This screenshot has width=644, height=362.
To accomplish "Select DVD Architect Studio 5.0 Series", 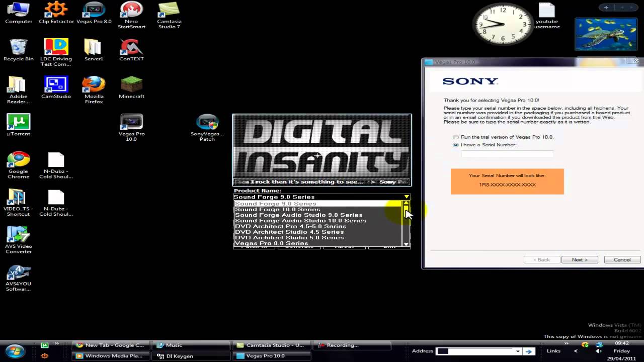I will coord(317,237).
